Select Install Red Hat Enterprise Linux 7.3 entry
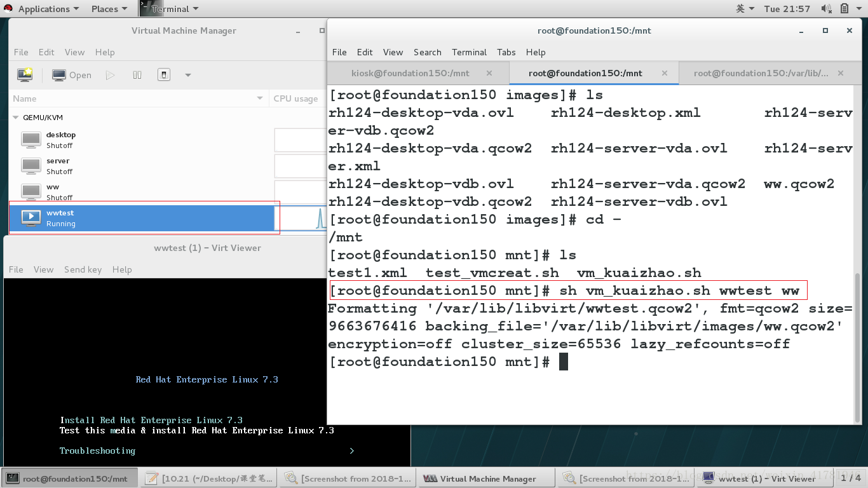This screenshot has height=488, width=868. click(x=151, y=420)
